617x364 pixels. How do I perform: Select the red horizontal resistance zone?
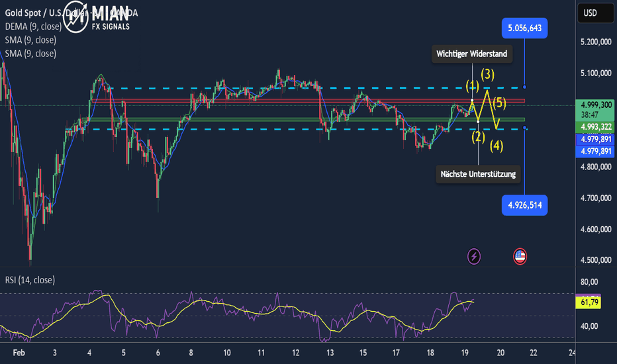click(x=308, y=101)
